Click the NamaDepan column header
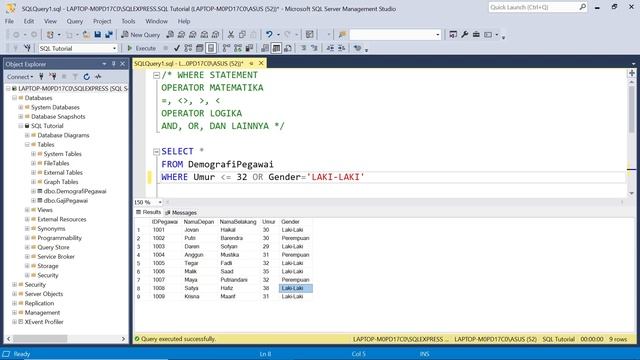This screenshot has width=640, height=360. [x=199, y=222]
